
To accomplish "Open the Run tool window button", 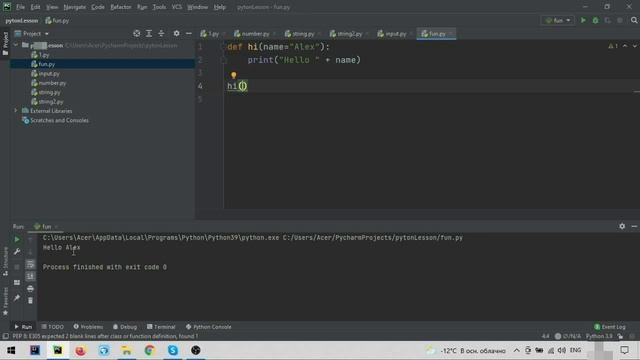I will coord(23,327).
